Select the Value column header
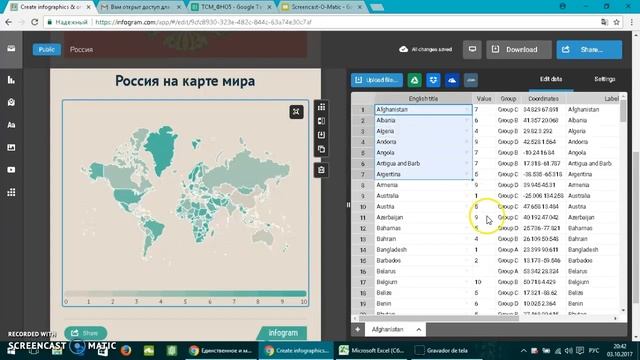This screenshot has width=640, height=360. tap(484, 99)
